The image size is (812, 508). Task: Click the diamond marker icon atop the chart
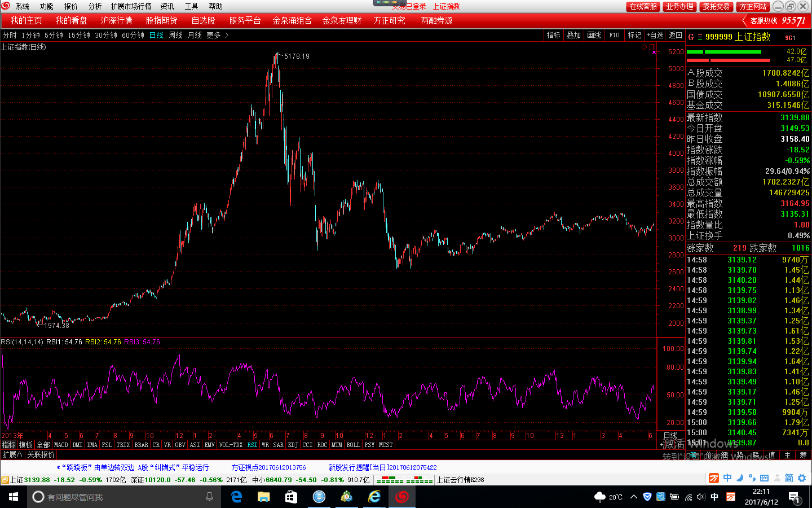[645, 47]
